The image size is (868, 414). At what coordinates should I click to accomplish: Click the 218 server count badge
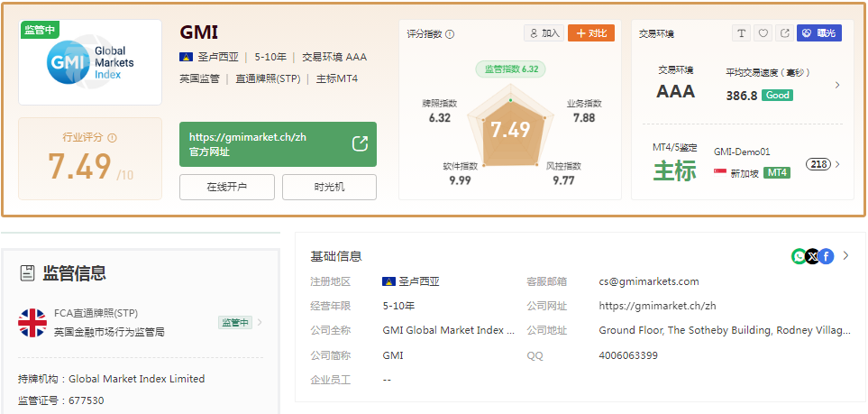coord(818,164)
